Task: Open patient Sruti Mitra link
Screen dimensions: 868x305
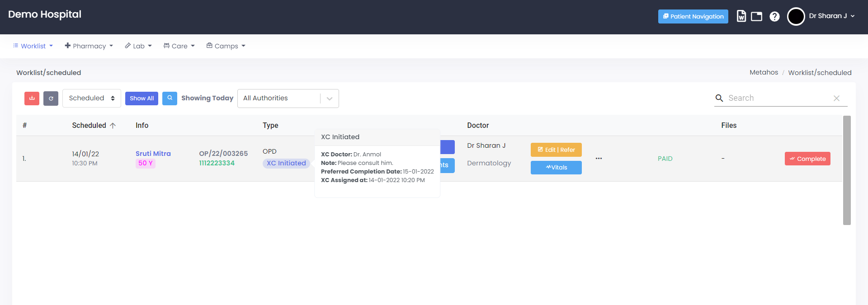Action: [x=153, y=154]
